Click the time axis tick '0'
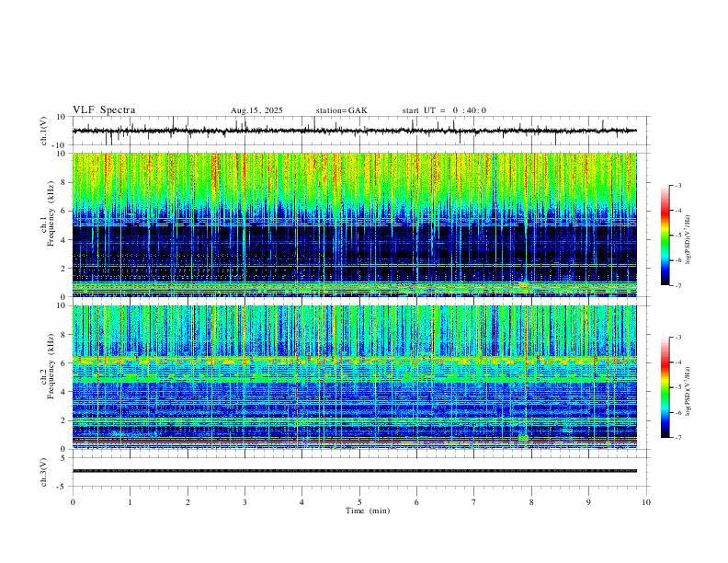 tap(73, 502)
